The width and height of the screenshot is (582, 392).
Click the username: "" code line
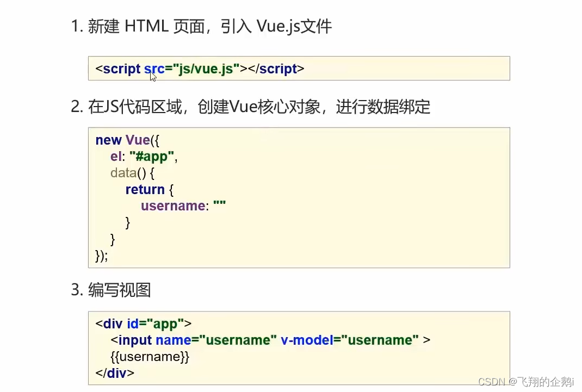pyautogui.click(x=183, y=206)
